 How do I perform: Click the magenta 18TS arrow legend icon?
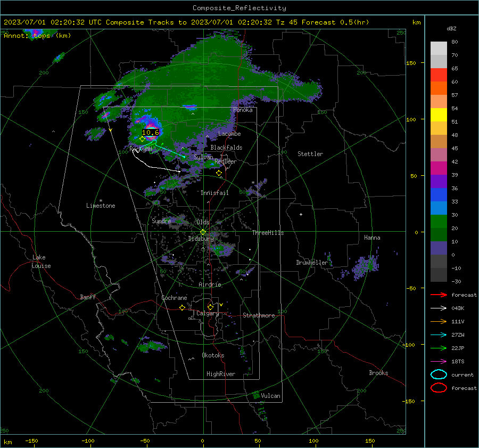(439, 362)
